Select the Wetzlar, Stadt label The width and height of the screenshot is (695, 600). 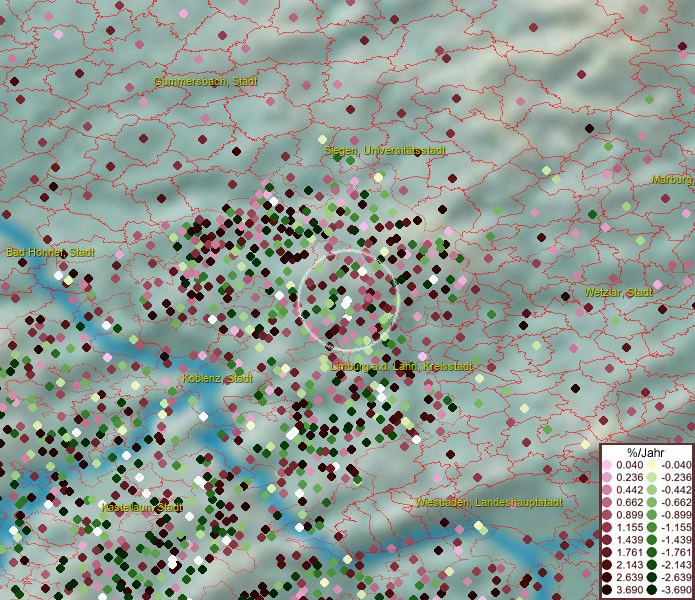click(618, 292)
